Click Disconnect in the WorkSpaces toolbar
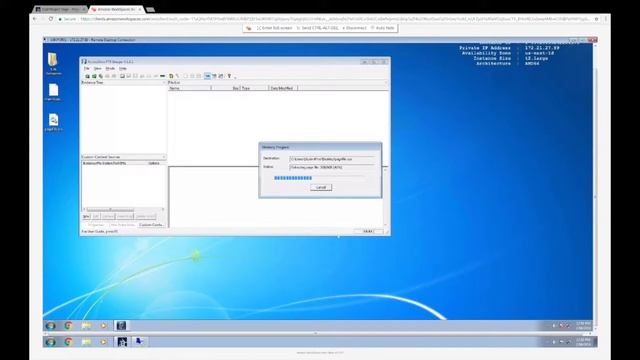Image resolution: width=640 pixels, height=360 pixels. tap(355, 28)
